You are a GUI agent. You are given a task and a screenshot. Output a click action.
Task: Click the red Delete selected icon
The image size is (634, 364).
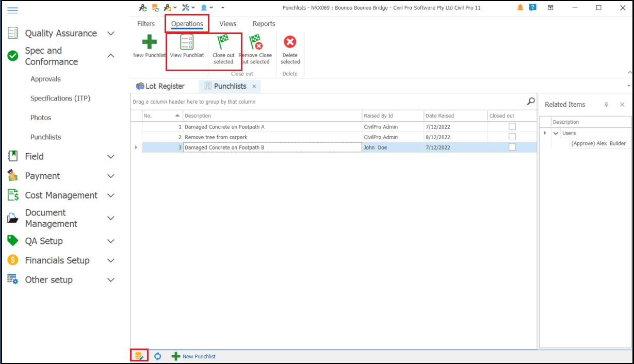tap(290, 42)
